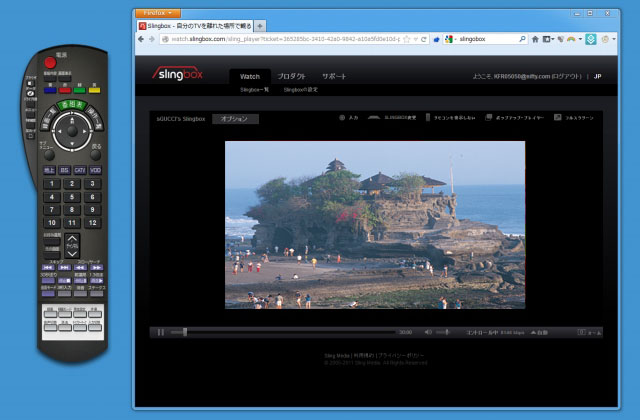Select the 地上 terrestrial button on the remote
The height and width of the screenshot is (420, 640).
pyautogui.click(x=49, y=170)
